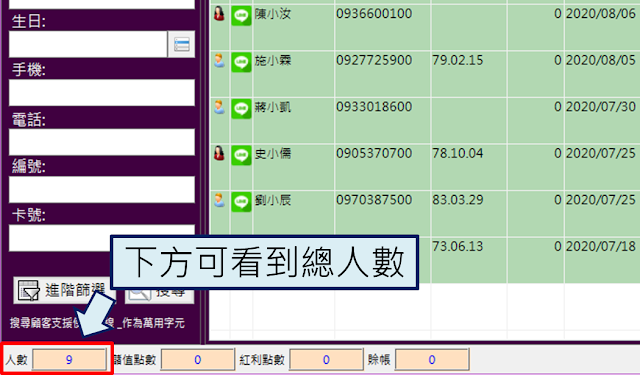Select customer name 施小霖
Viewport: 640px width, 375px height.
point(273,60)
